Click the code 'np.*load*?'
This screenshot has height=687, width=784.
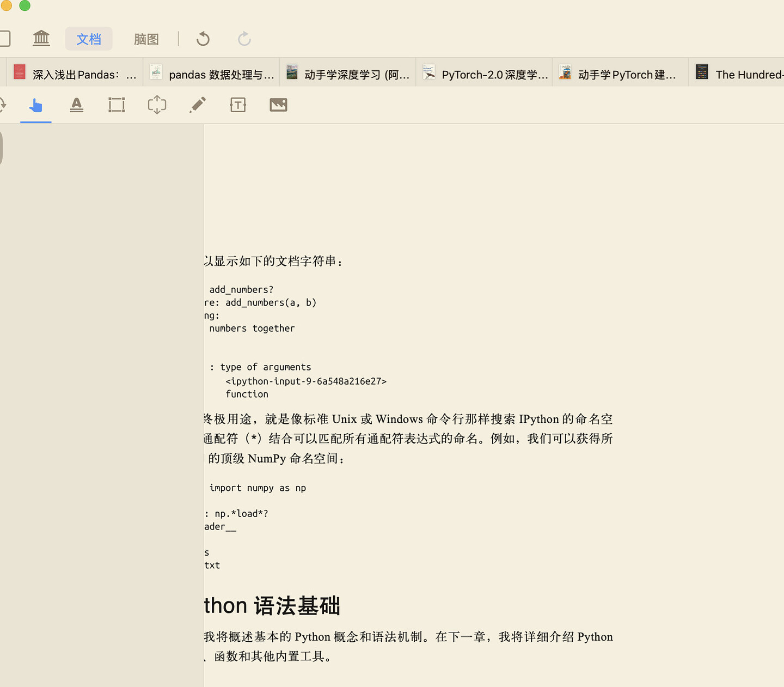click(x=241, y=514)
